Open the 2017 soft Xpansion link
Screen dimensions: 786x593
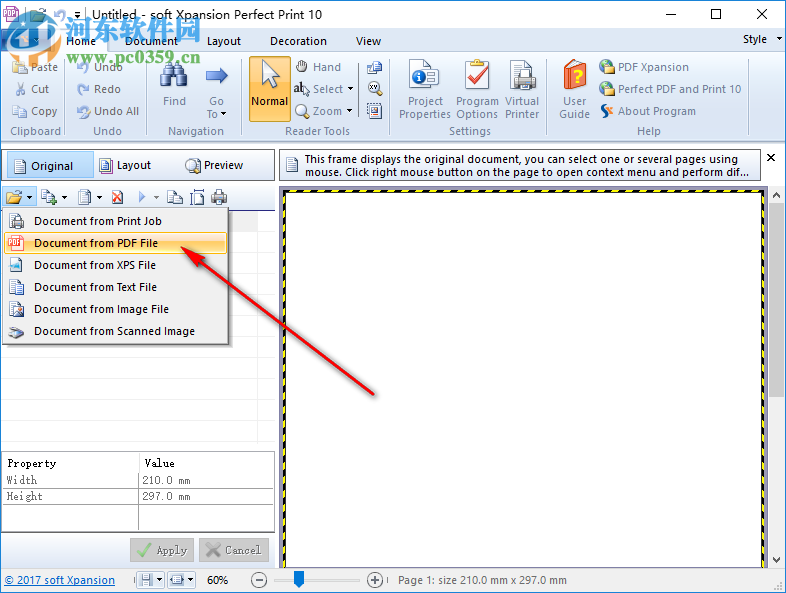[x=60, y=580]
